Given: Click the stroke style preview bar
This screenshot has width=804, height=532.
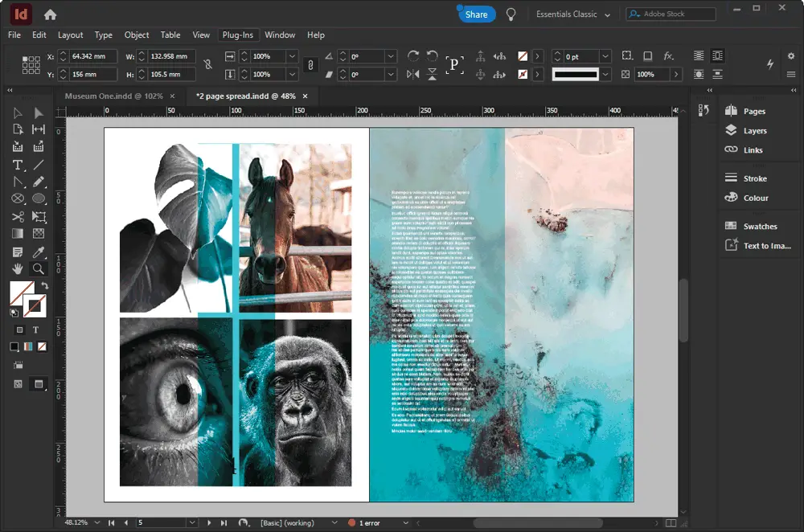Looking at the screenshot, I should pyautogui.click(x=576, y=74).
